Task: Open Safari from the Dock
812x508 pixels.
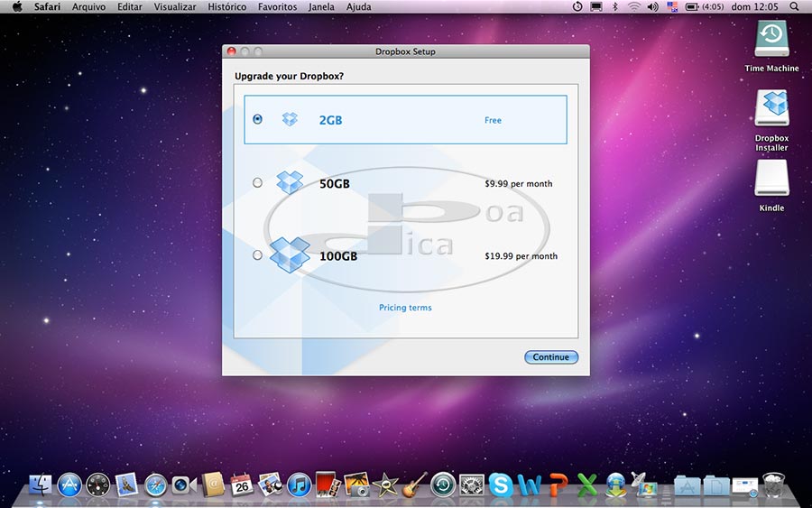Action: pos(155,485)
